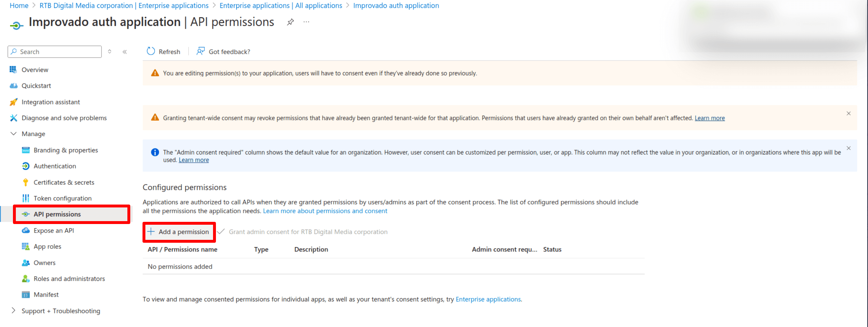868x327 pixels.
Task: Open the Got feedback option
Action: click(223, 51)
